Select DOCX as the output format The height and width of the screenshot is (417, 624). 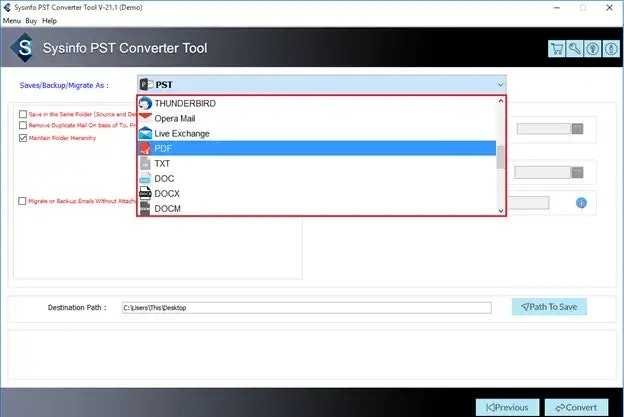[x=317, y=193]
